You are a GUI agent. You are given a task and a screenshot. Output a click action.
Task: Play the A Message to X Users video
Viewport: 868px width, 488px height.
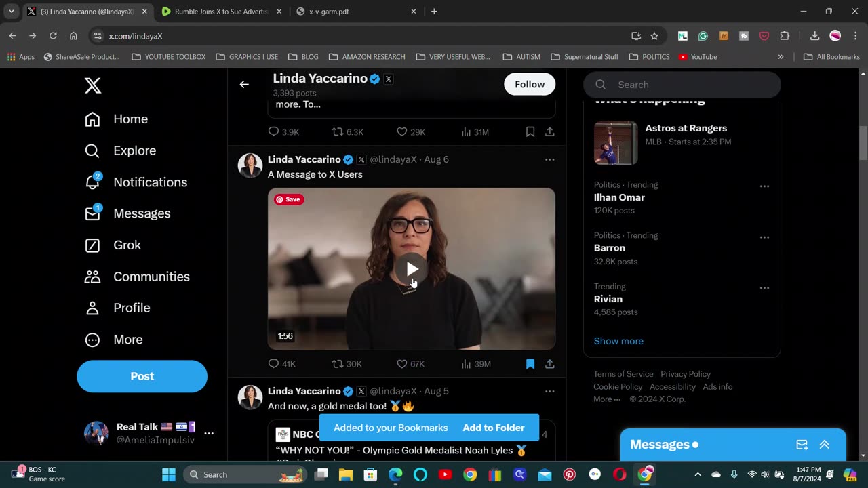[412, 269]
